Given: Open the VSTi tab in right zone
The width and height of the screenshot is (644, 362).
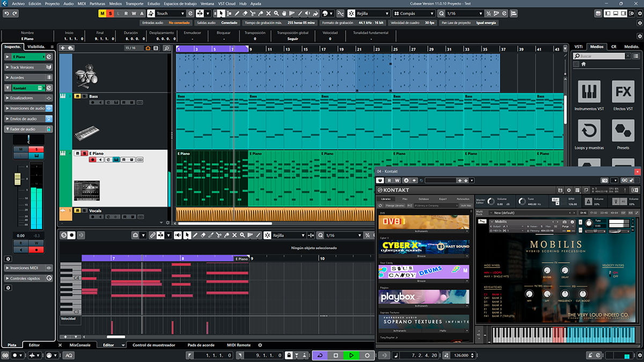Looking at the screenshot, I should 578,47.
